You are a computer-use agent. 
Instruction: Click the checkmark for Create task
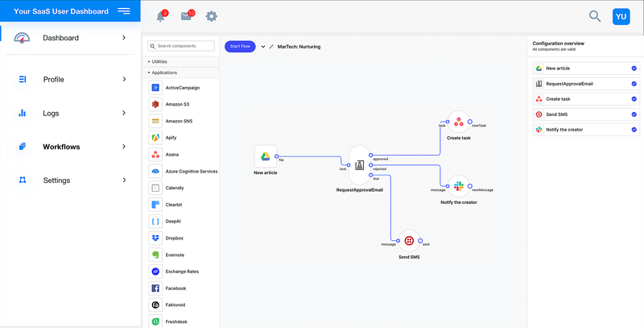pos(634,99)
